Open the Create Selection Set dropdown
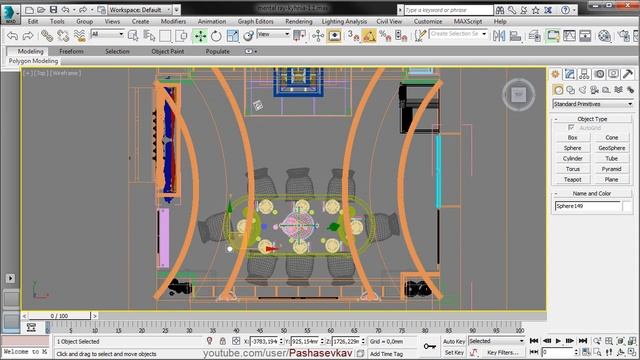This screenshot has height=360, width=640. point(458,34)
